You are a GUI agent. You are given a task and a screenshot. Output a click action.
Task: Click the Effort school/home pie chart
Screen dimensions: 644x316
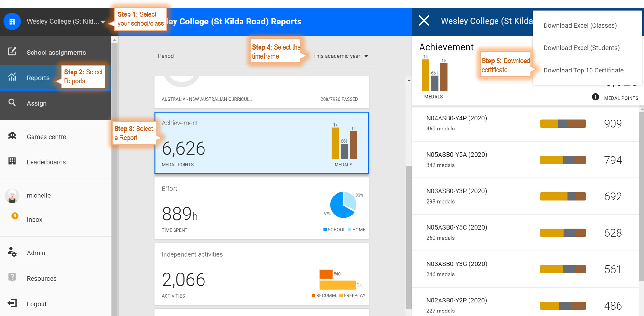(x=343, y=205)
